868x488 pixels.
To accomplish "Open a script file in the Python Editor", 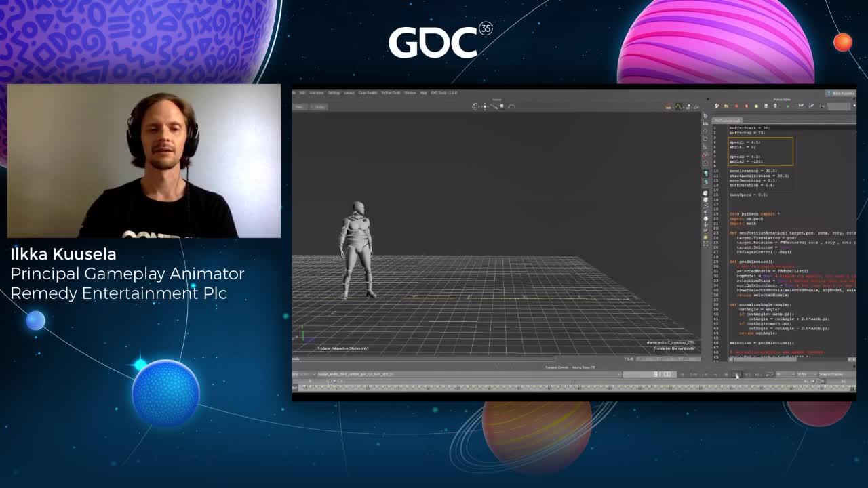I will (x=726, y=106).
